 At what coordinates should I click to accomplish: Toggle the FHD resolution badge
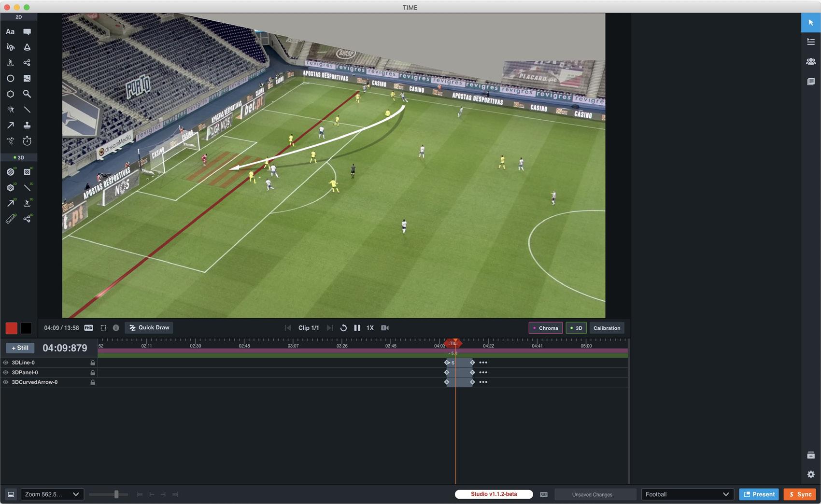click(89, 328)
